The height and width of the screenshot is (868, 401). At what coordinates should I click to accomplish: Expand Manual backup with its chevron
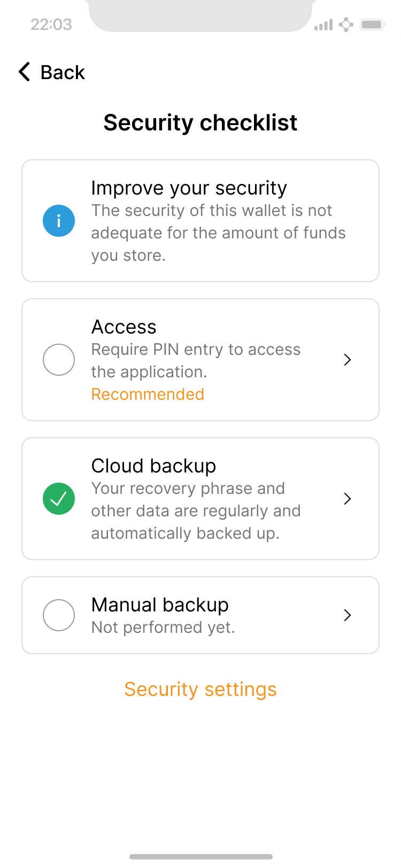click(348, 615)
